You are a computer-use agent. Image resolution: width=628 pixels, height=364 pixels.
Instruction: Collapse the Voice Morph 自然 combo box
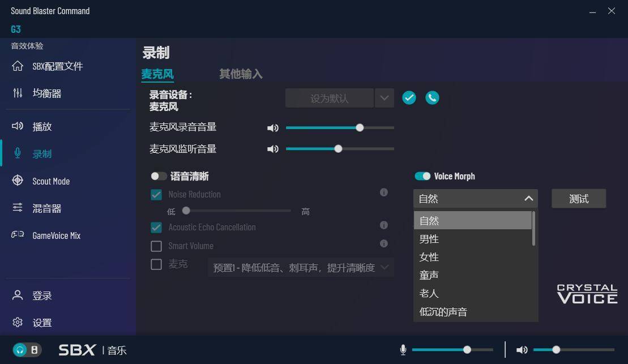[476, 199]
